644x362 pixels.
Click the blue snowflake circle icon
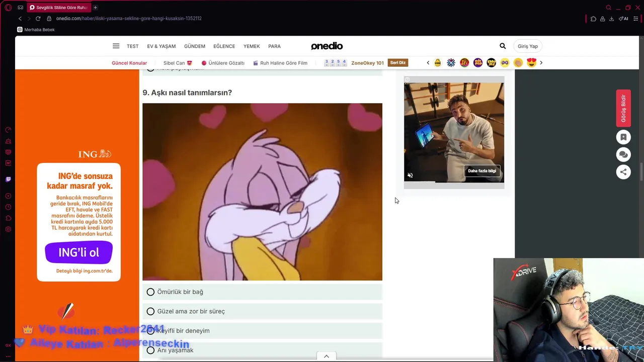click(451, 63)
